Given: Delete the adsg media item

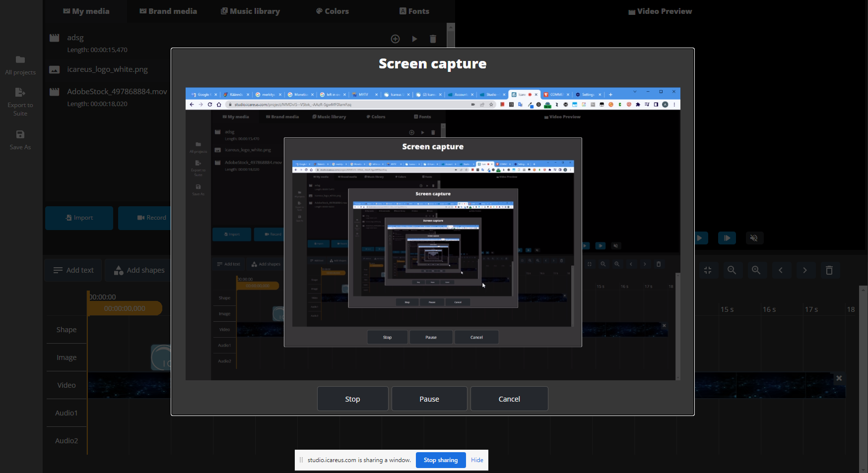Looking at the screenshot, I should tap(433, 39).
